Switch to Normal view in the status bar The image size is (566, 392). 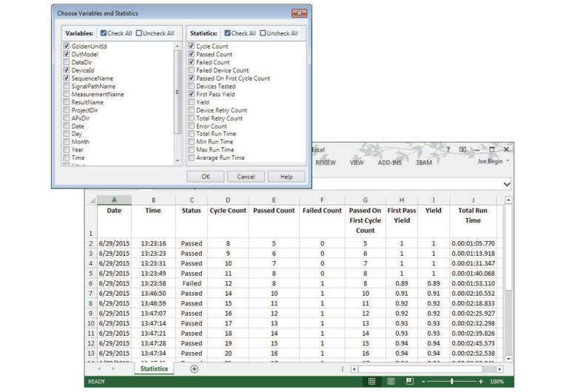(372, 382)
